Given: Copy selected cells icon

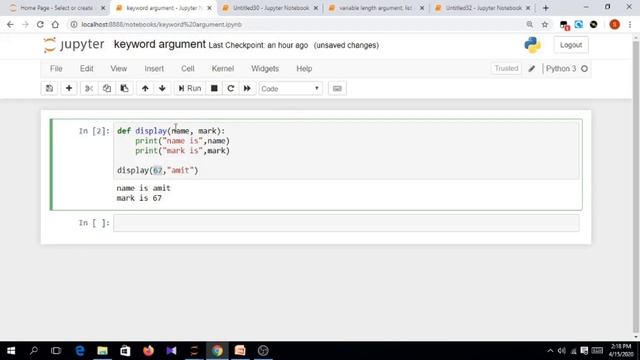Looking at the screenshot, I should click(107, 89).
